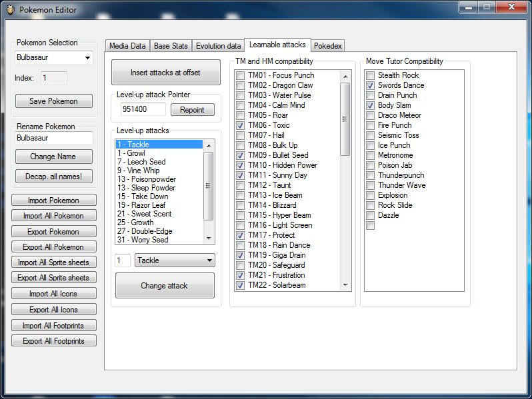The image size is (532, 399).
Task: Switch to the Base Stats tab
Action: pos(171,46)
